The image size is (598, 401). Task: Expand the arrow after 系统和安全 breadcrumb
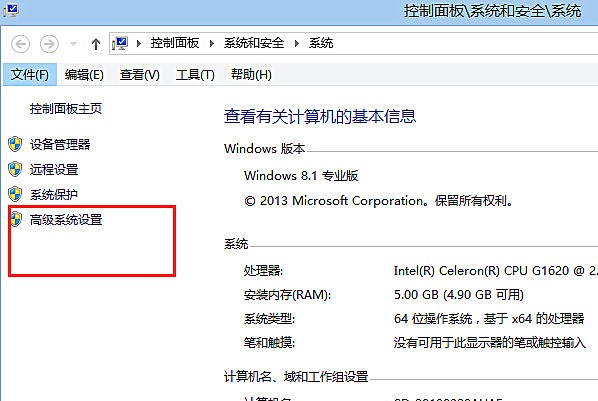(297, 43)
